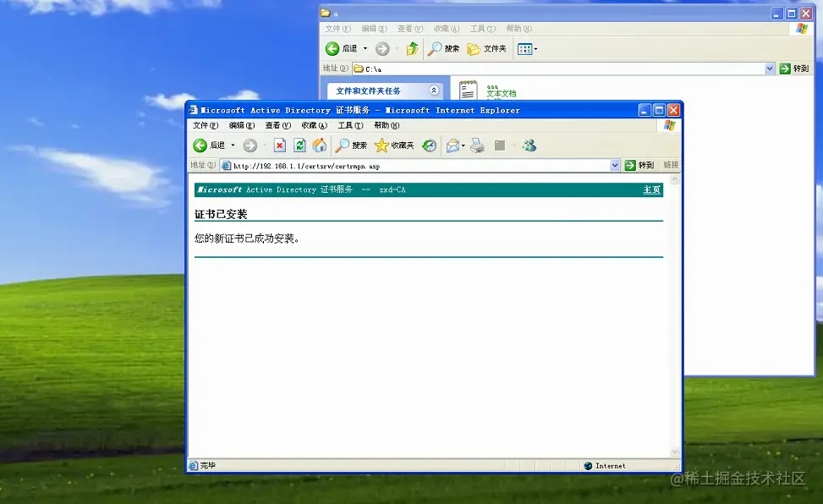823x504 pixels.
Task: Maximize the Internet Explorer window
Action: point(659,110)
